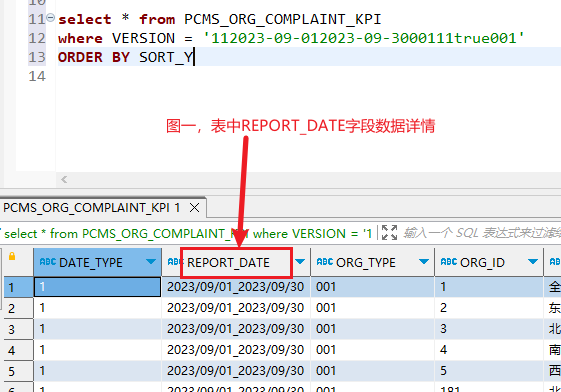Click the ABC type icon in the DATE_TYPE header
Image resolution: width=561 pixels, height=392 pixels.
point(48,262)
